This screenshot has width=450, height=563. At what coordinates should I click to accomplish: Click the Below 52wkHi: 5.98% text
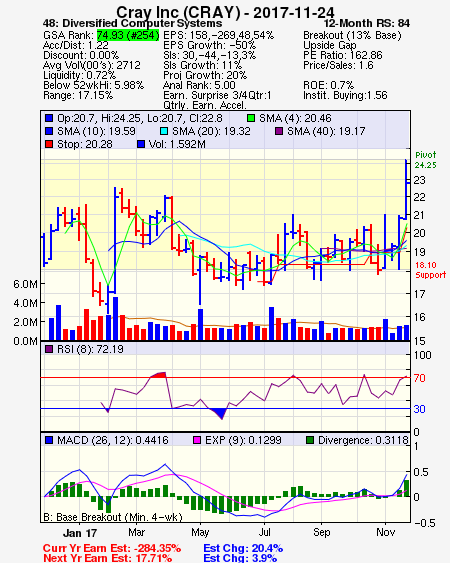click(93, 85)
